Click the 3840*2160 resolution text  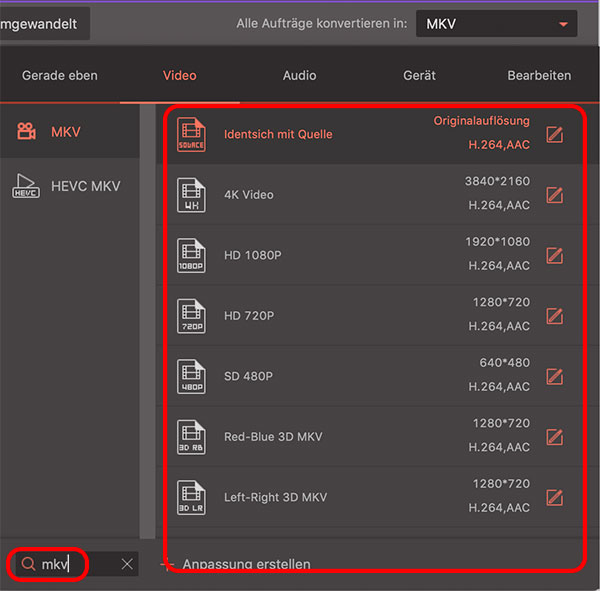click(x=497, y=181)
